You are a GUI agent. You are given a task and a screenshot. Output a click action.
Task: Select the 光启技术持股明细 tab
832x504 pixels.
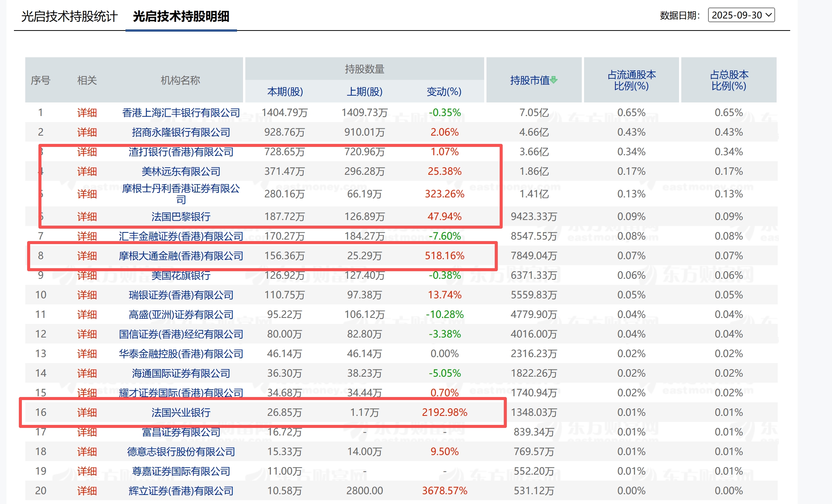(181, 17)
